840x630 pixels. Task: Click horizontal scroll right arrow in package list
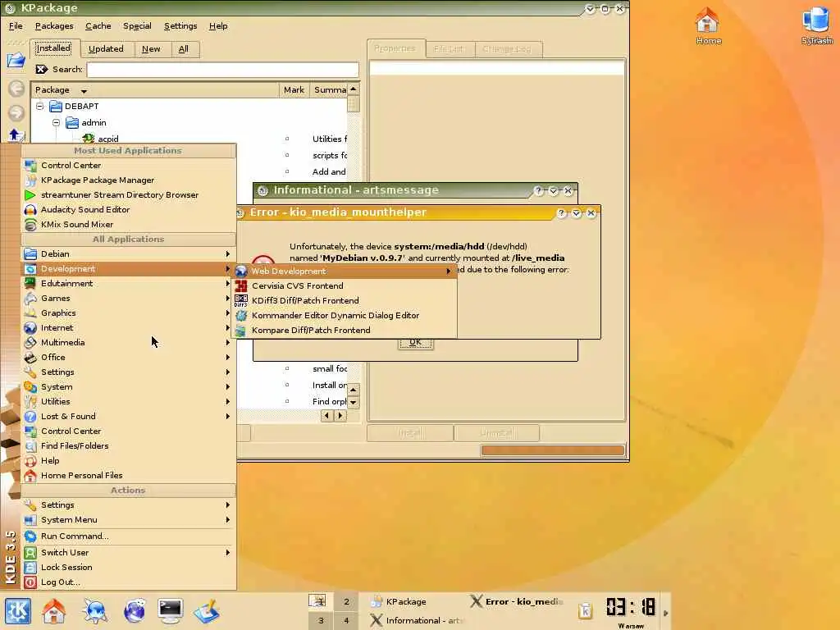coord(340,416)
